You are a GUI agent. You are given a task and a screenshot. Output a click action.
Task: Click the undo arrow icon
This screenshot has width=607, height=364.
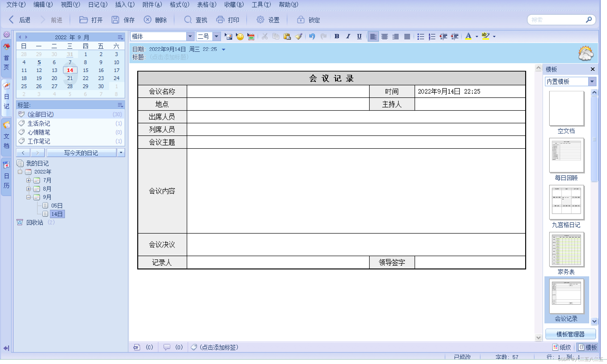[312, 37]
